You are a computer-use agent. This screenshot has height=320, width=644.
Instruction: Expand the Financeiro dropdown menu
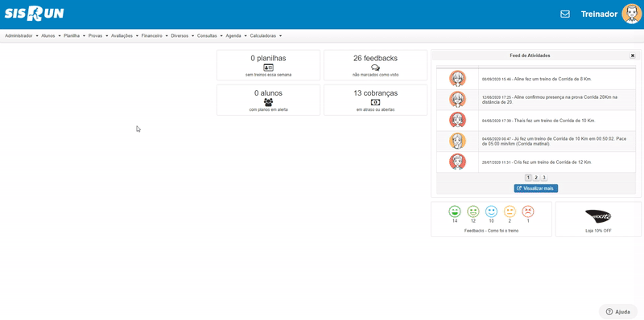click(155, 36)
